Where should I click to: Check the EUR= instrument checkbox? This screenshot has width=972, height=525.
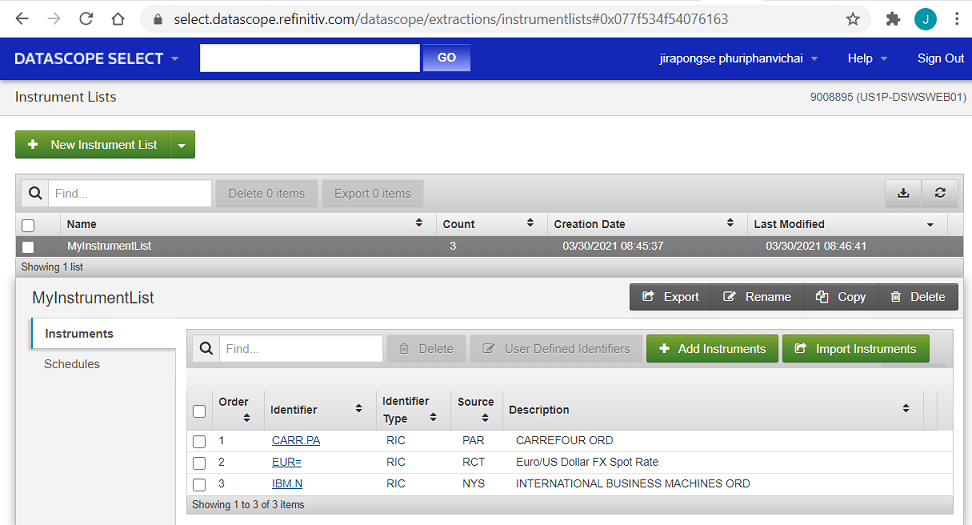200,463
